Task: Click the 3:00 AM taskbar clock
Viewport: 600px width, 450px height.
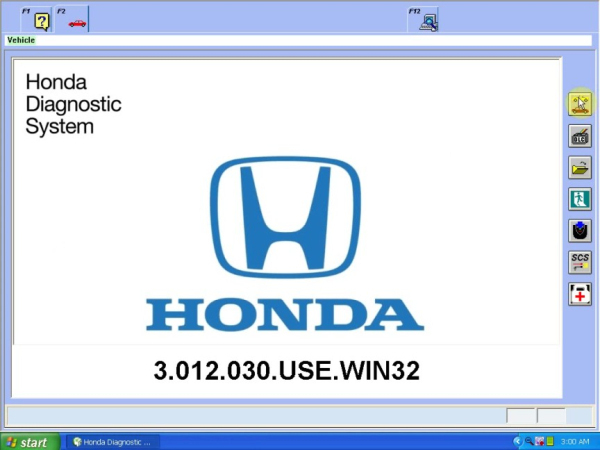Action: click(575, 442)
